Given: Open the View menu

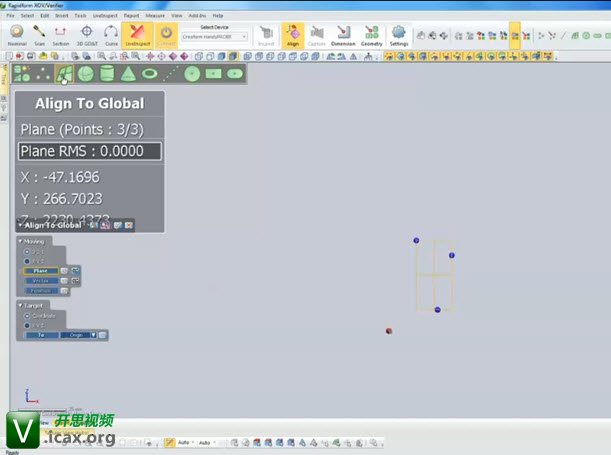Looking at the screenshot, I should tap(177, 16).
